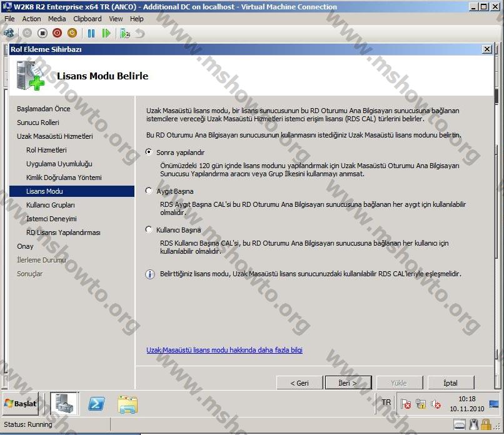The width and height of the screenshot is (504, 435).
Task: Click the muted volume icon in tray
Action: (436, 404)
